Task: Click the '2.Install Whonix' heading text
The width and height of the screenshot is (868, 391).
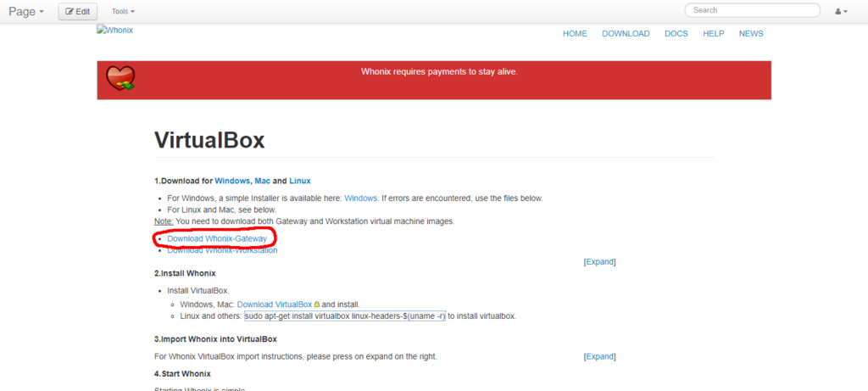Action: (185, 274)
